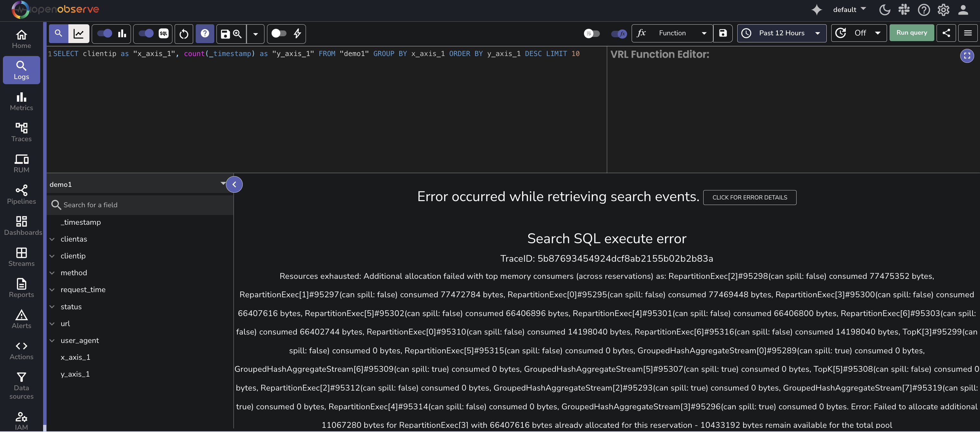Disable the VRL function editor toggle

(619, 33)
